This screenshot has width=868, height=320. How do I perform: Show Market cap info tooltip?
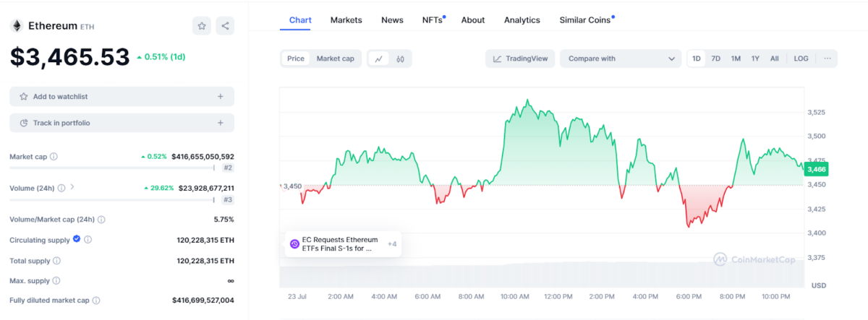54,156
